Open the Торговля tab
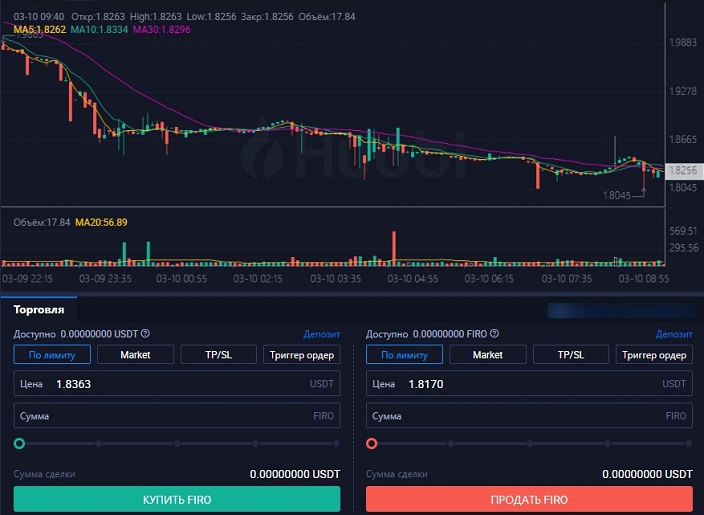 coord(39,310)
